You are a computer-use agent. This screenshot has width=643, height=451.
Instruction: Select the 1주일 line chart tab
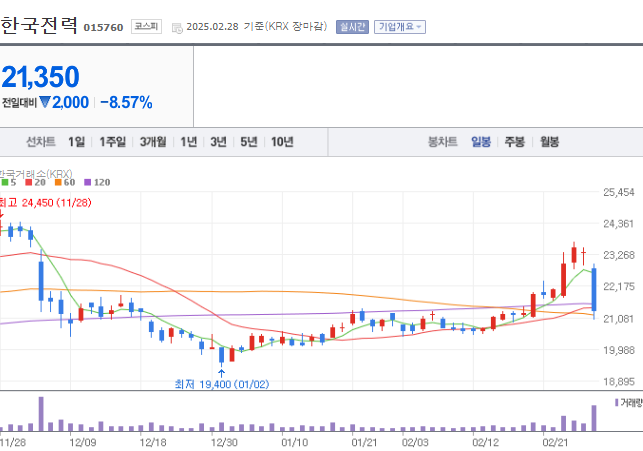(112, 142)
